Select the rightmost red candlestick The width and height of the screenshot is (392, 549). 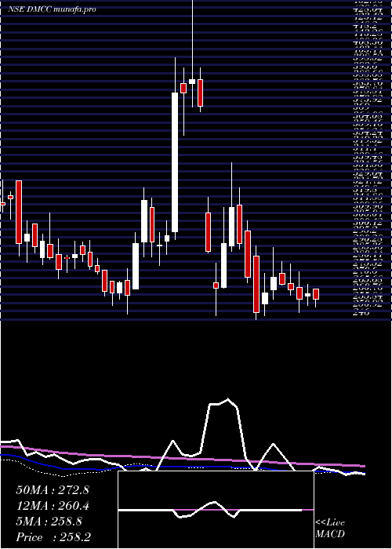(x=316, y=294)
